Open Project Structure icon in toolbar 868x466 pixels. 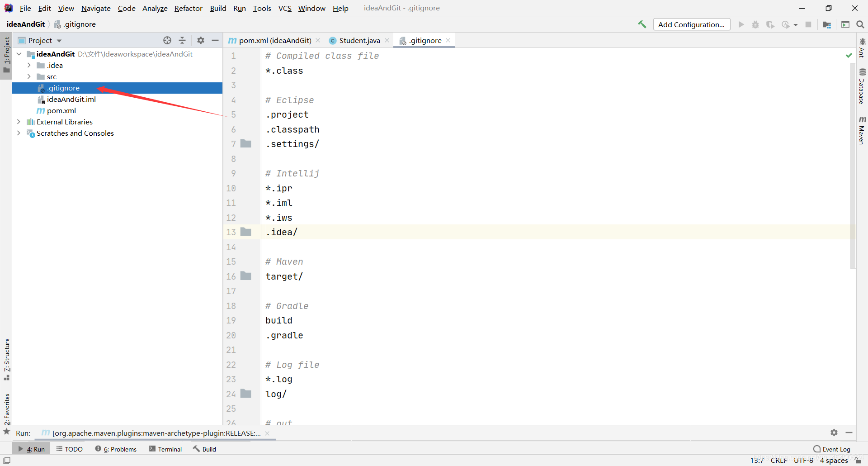[827, 24]
